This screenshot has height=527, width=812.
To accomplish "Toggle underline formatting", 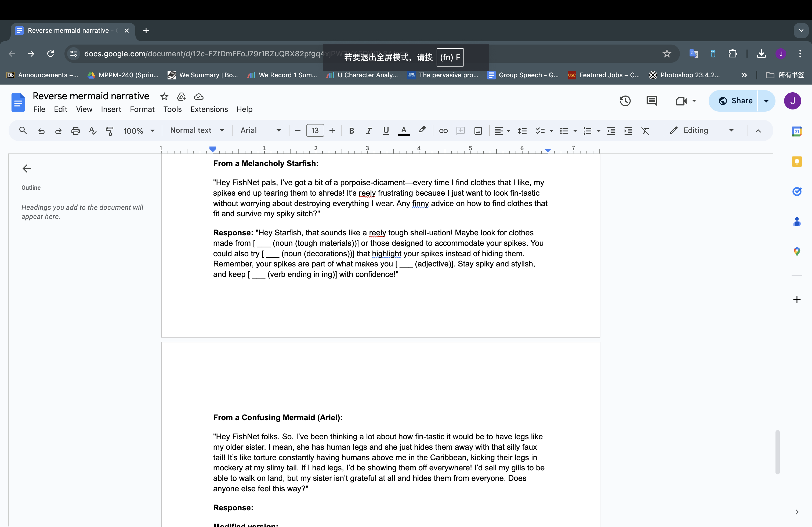I will click(x=386, y=131).
